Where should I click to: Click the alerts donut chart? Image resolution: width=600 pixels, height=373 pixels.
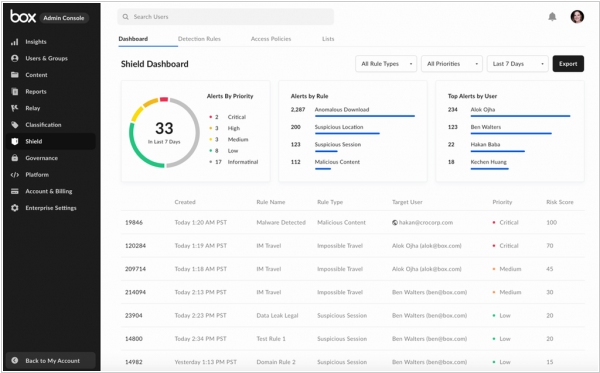coord(164,132)
